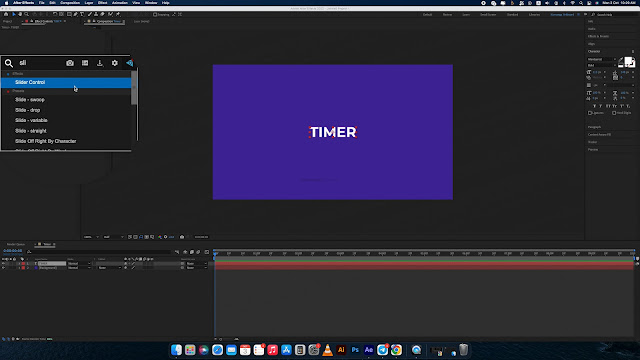Open After Effects from the Dock
Screen dimensions: 640x360
pyautogui.click(x=369, y=350)
